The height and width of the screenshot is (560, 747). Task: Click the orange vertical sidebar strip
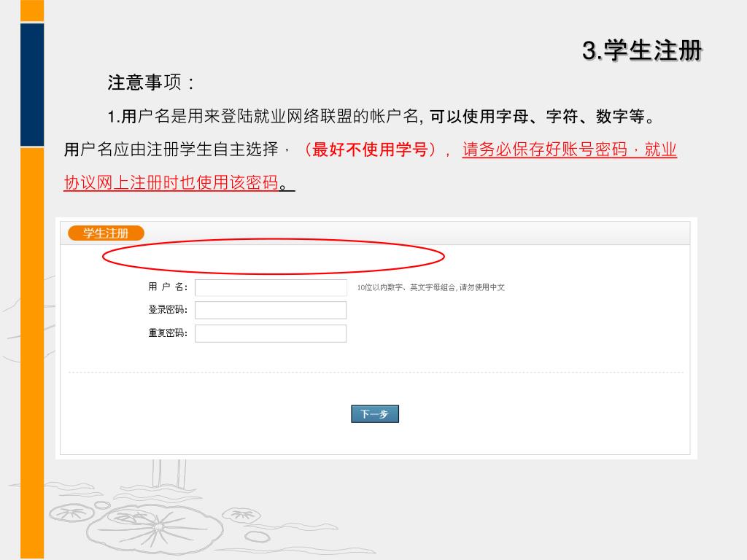pos(32,352)
